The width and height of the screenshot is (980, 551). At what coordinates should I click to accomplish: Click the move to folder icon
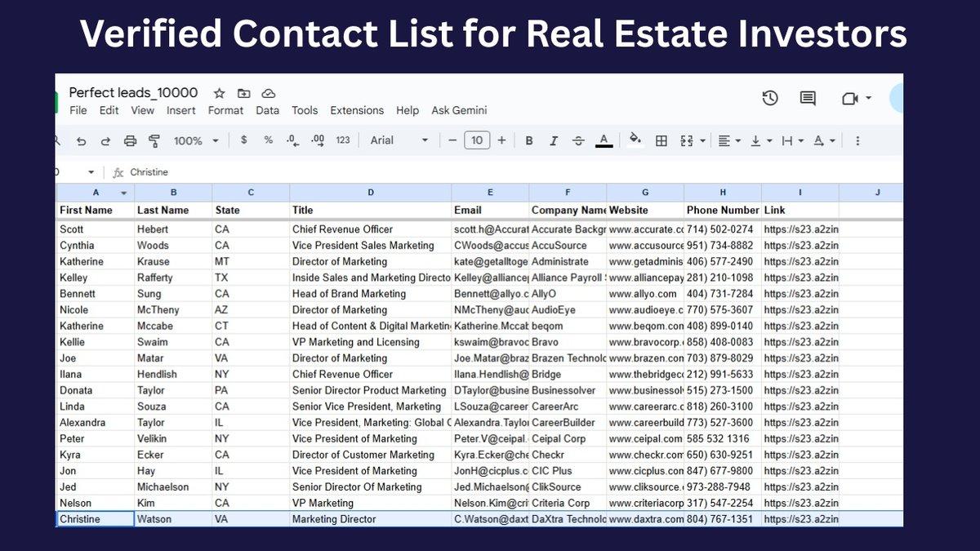point(243,93)
